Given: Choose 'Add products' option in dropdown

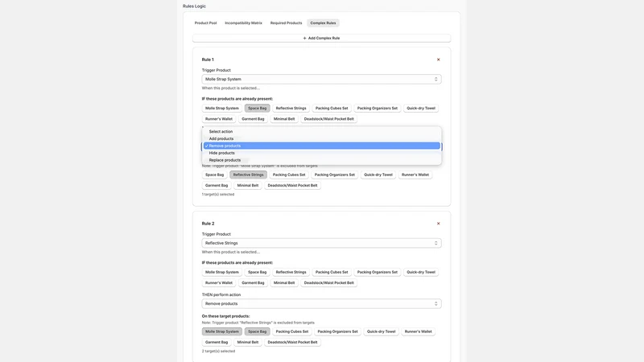Looking at the screenshot, I should point(321,138).
